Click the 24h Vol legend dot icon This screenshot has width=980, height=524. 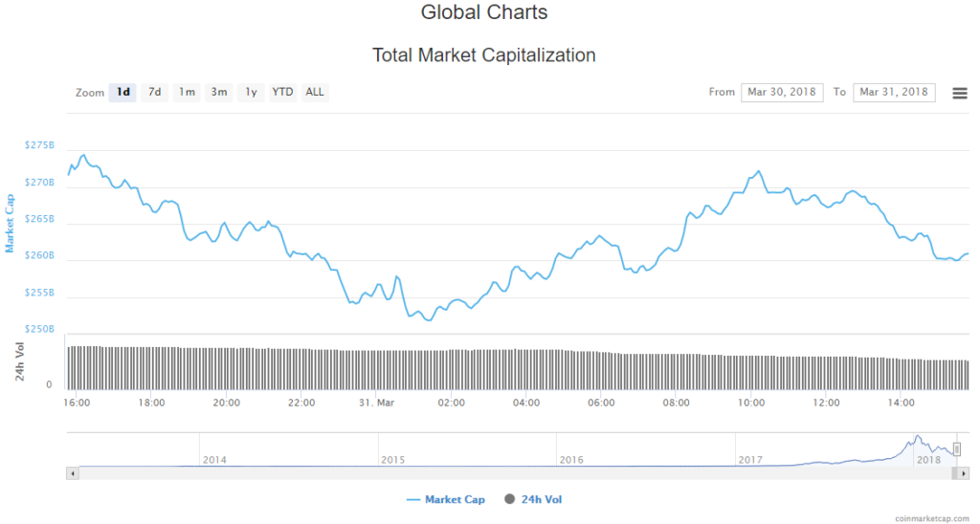pos(510,499)
